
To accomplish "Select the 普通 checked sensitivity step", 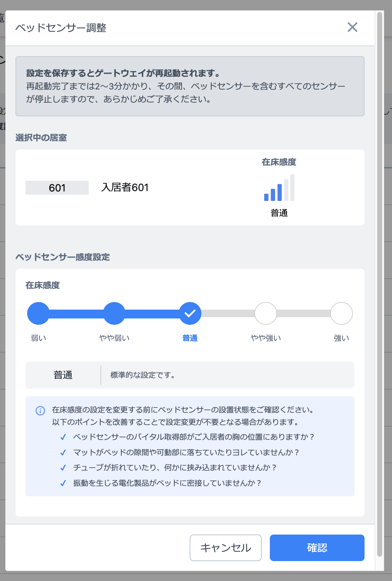I will [190, 313].
